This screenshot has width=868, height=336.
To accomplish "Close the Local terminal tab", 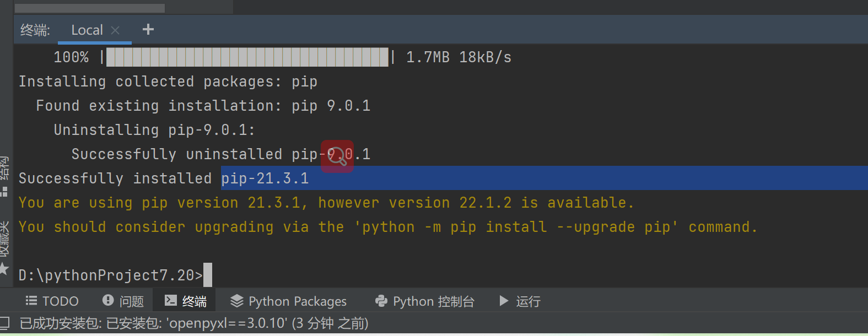I will click(115, 30).
